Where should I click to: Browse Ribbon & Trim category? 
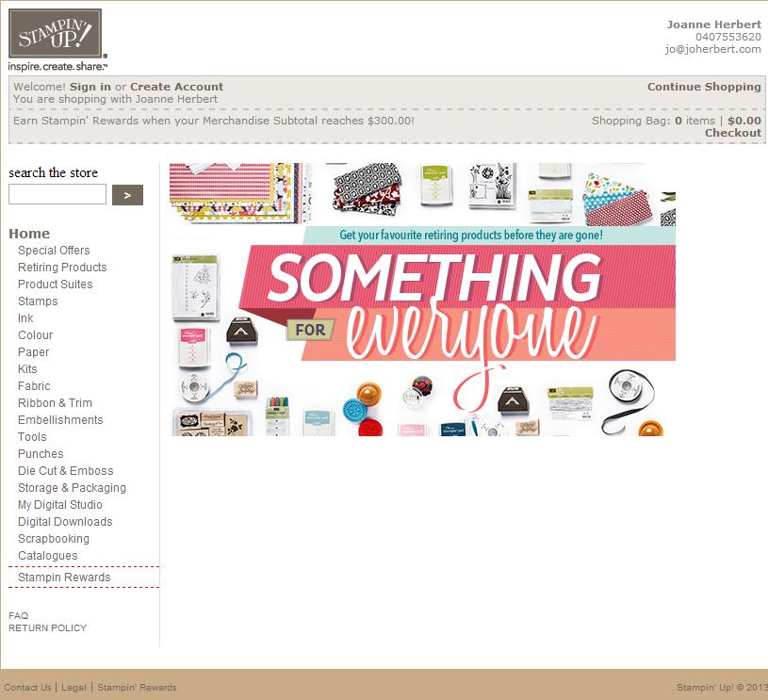(55, 403)
